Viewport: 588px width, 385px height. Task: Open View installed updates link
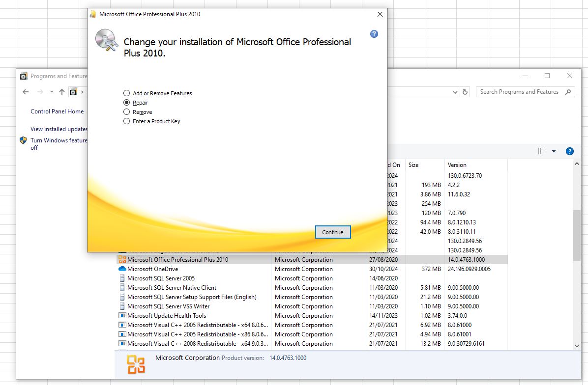pyautogui.click(x=59, y=129)
